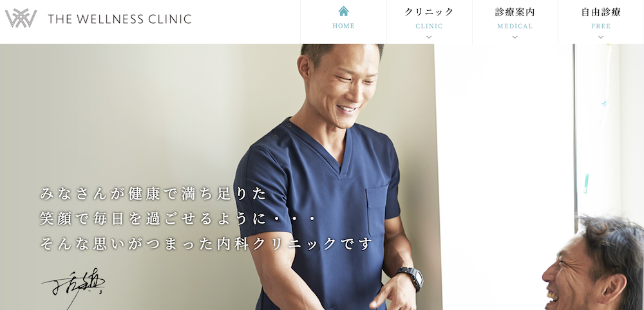Screen dimensions: 644x310
Task: Click the CLINIC English sublabel
Action: [429, 26]
